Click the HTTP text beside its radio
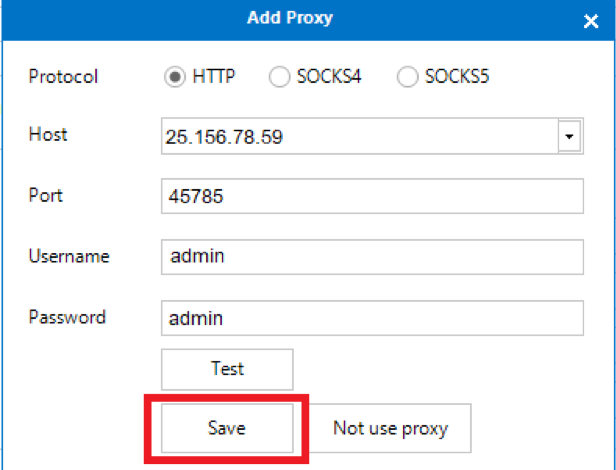This screenshot has width=616, height=470. pos(214,77)
